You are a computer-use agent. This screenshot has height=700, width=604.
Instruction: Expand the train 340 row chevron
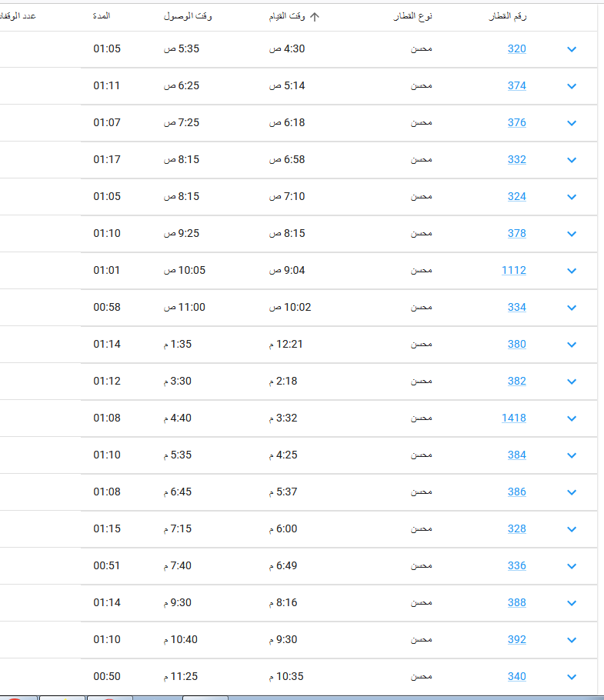(x=572, y=677)
